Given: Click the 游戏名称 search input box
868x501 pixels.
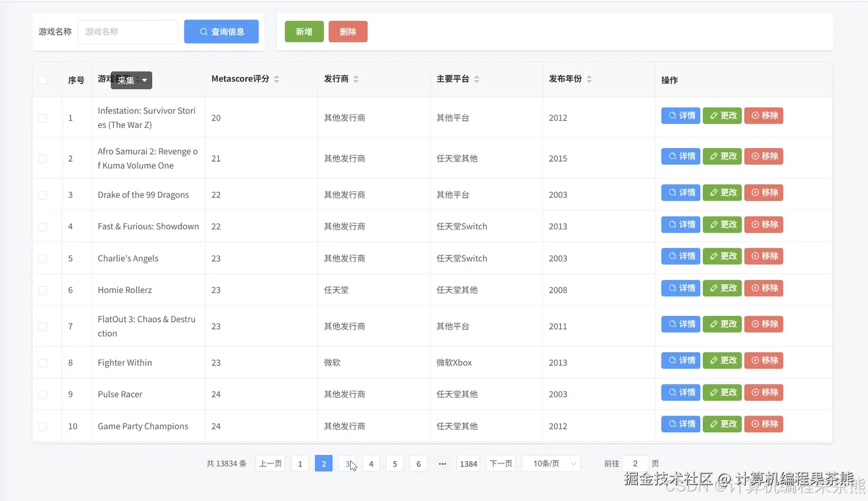Looking at the screenshot, I should (x=127, y=31).
